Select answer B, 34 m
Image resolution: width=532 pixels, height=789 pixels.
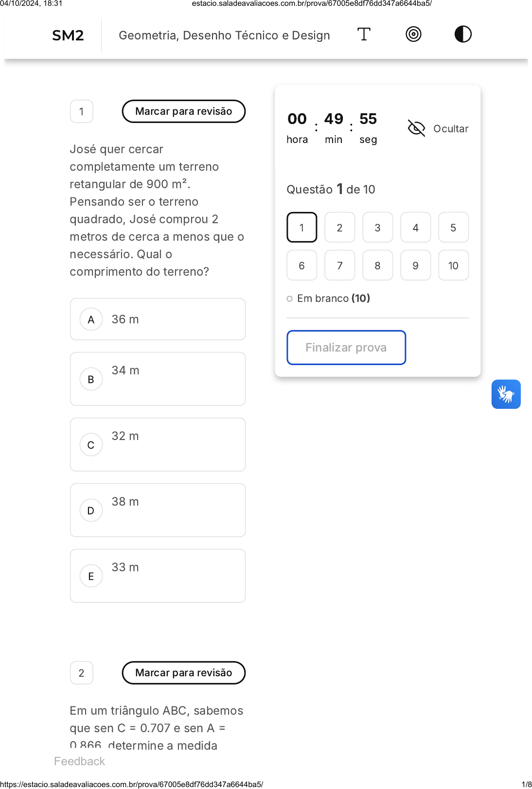[158, 379]
